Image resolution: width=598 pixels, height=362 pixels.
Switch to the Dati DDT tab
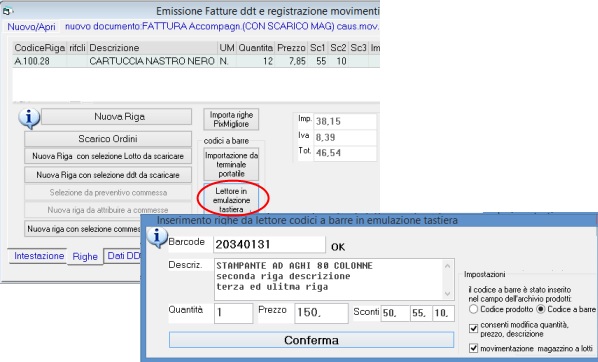coord(123,256)
